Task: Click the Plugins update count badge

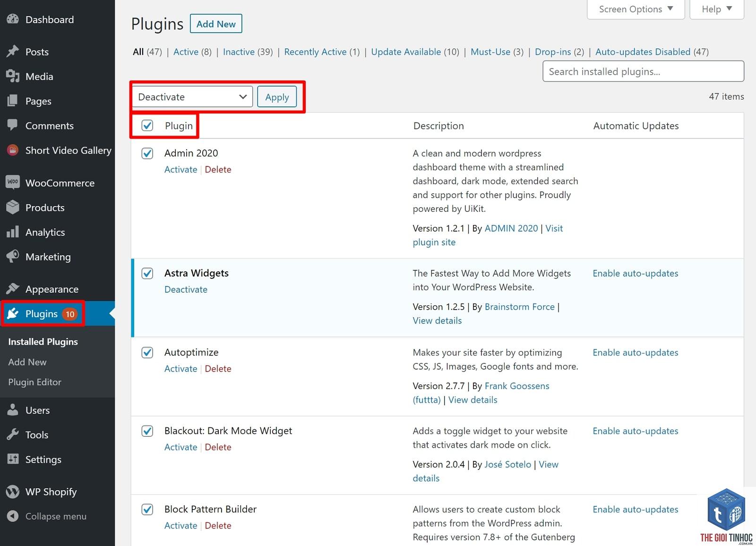Action: pyautogui.click(x=70, y=314)
